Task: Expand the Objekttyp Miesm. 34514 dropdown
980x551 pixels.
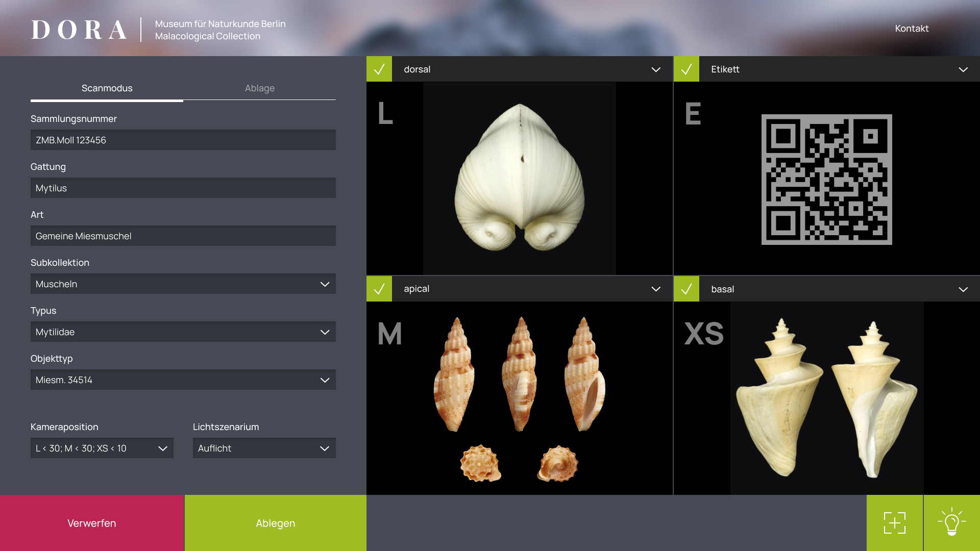Action: coord(183,380)
